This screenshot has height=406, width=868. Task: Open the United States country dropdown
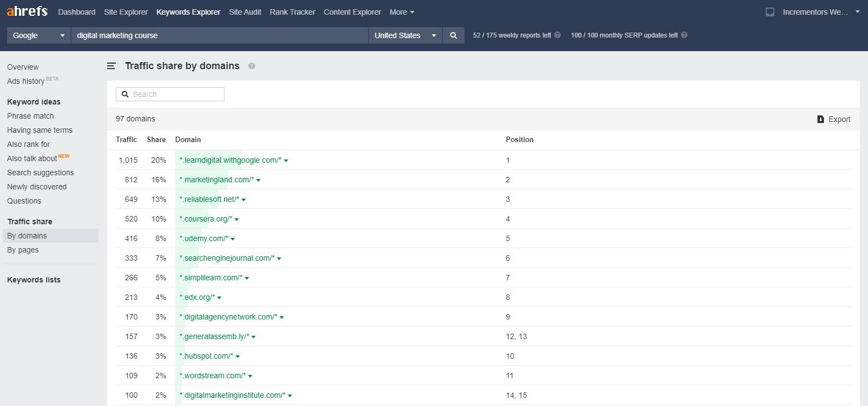coord(405,35)
